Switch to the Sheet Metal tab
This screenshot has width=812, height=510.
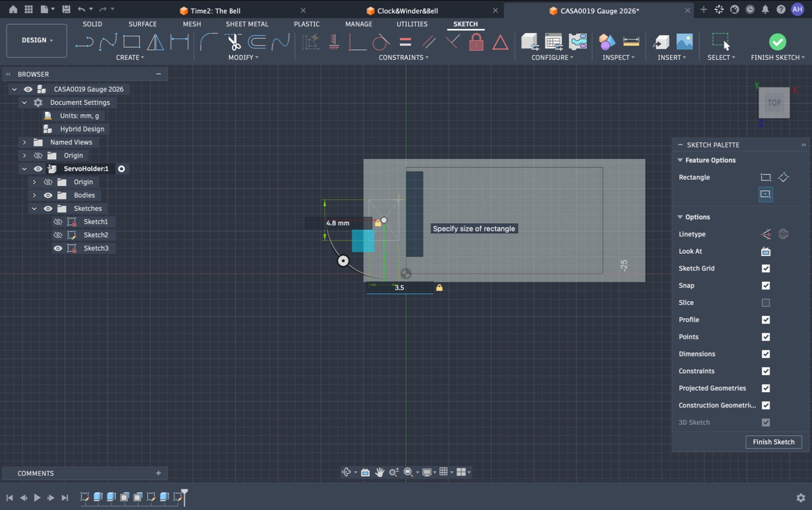[247, 24]
